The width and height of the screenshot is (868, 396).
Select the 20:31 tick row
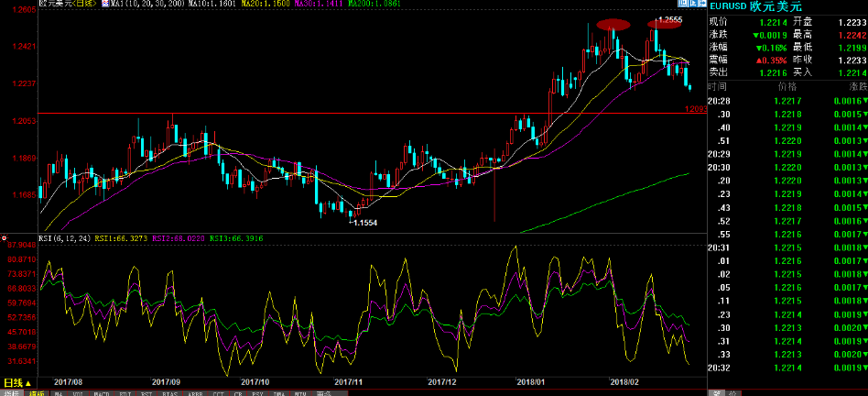click(787, 247)
